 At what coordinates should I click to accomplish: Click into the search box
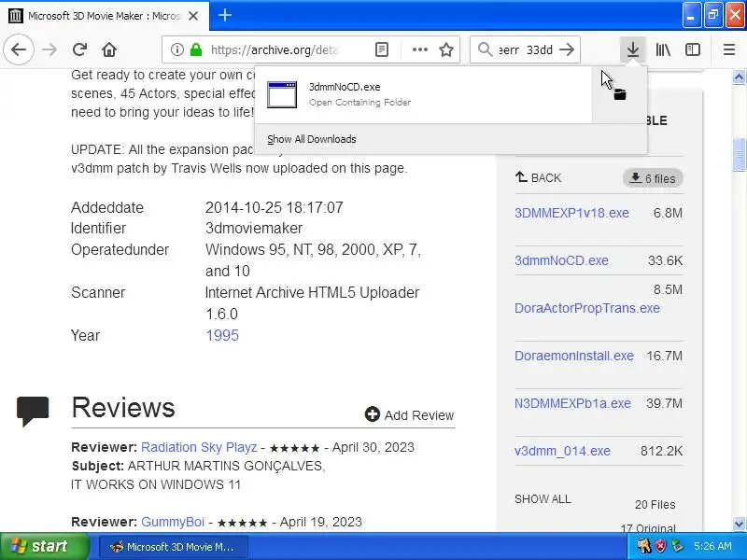point(525,49)
